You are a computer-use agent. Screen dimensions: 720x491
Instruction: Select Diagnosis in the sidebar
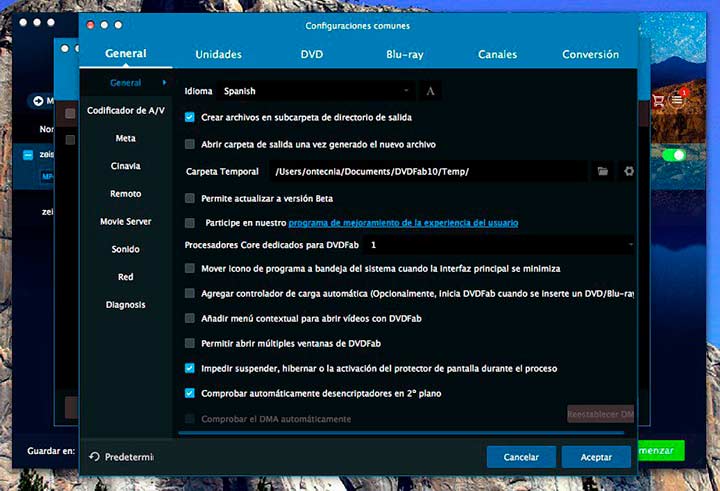coord(125,305)
